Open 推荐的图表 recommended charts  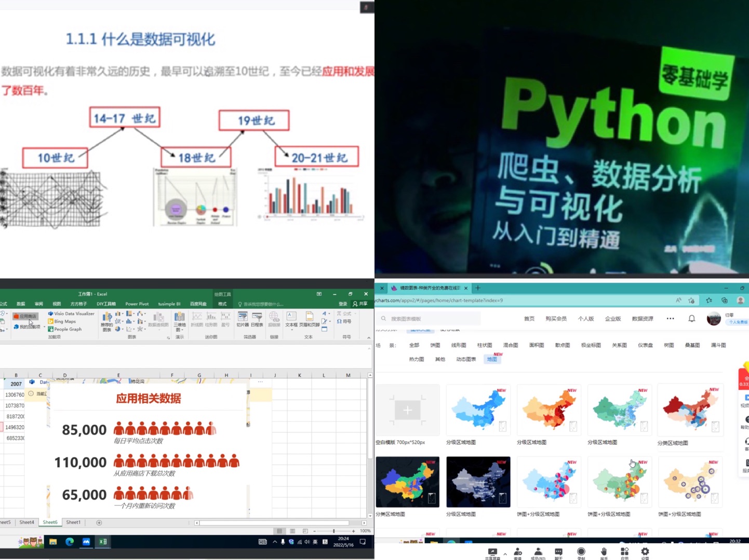[106, 322]
